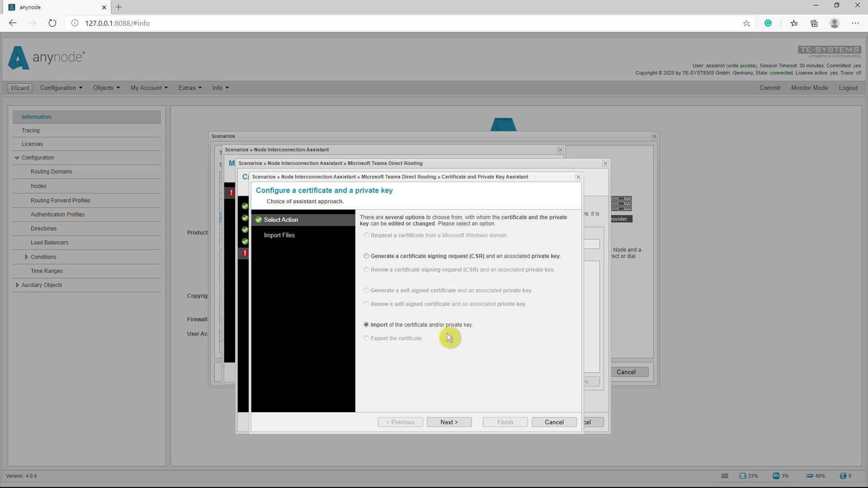The image size is (868, 488).
Task: Open Routing Forward Profiles in sidebar
Action: tap(87, 201)
